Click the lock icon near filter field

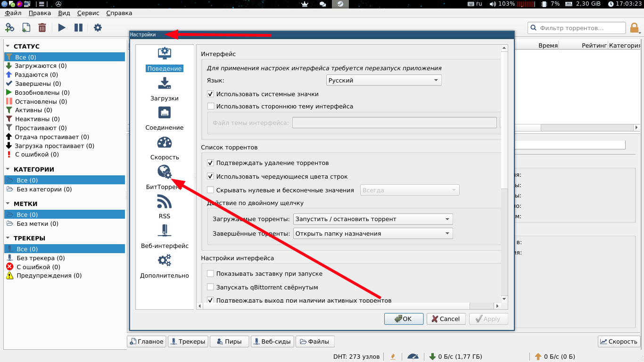(x=635, y=28)
